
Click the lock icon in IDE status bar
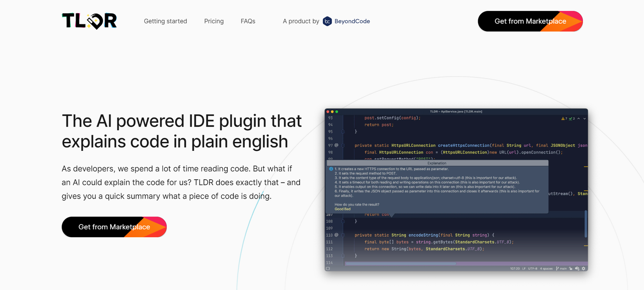pos(570,269)
